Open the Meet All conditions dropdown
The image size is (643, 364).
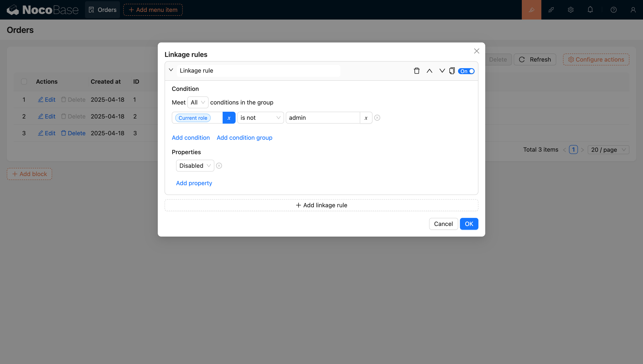198,103
